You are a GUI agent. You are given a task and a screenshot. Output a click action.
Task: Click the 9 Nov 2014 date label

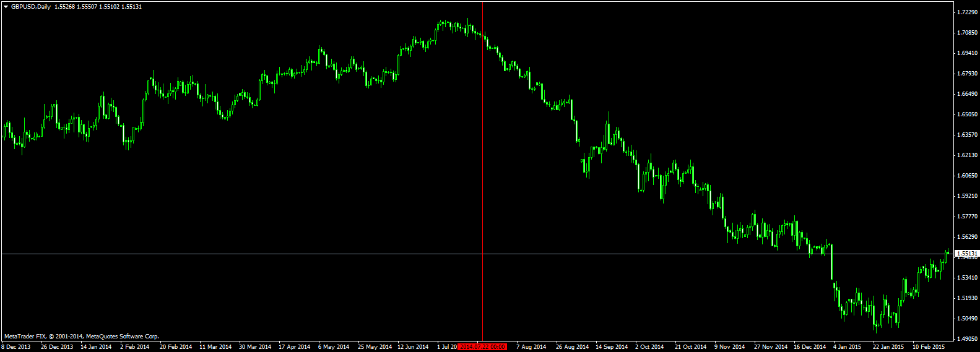click(x=729, y=347)
